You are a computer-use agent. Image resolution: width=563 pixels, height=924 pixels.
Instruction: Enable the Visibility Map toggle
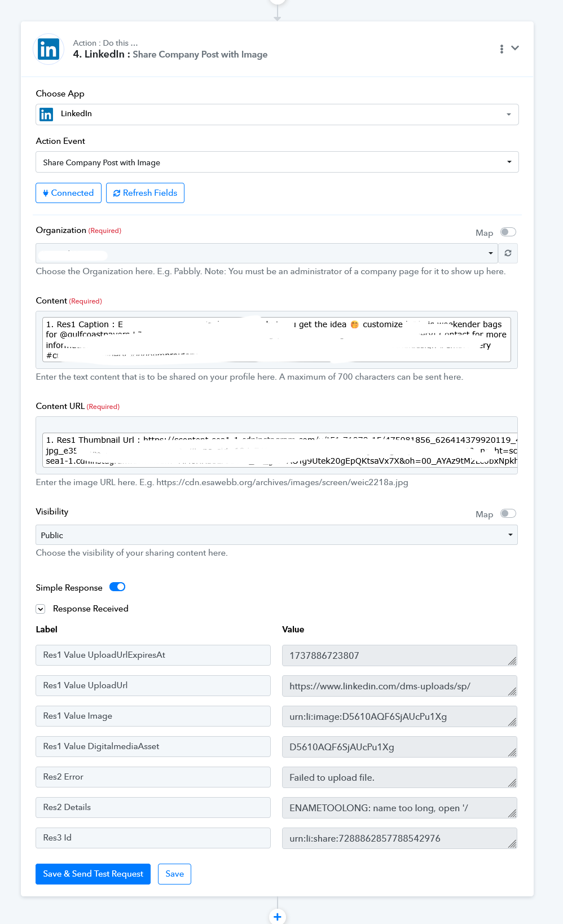coord(508,513)
